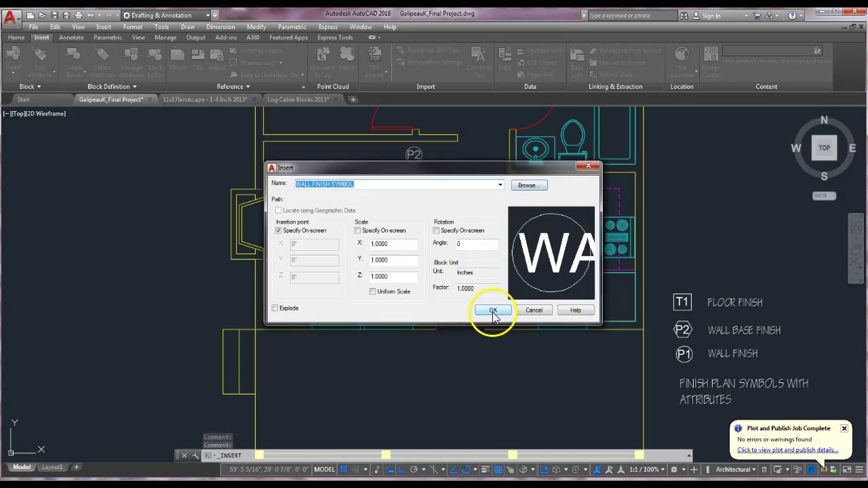Switch to the Layout1 tab
868x488 pixels.
click(x=52, y=467)
